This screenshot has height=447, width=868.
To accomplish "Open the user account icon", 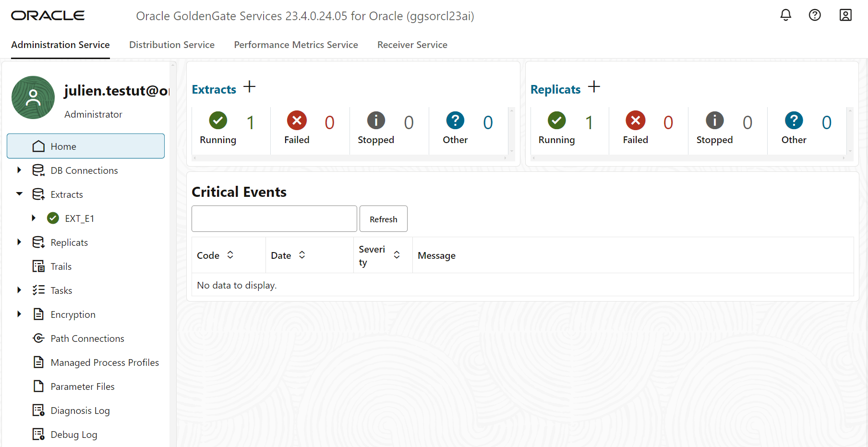I will (x=845, y=15).
